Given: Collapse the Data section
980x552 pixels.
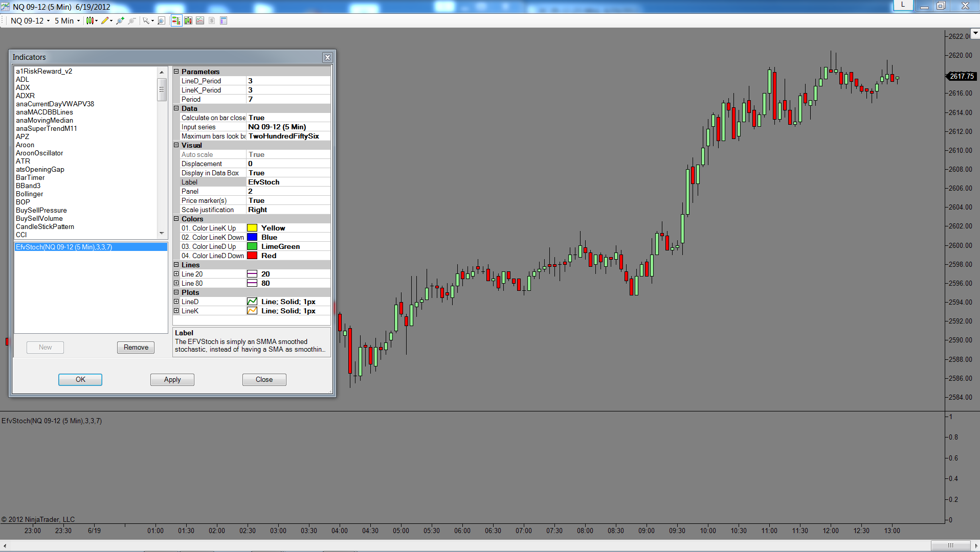Looking at the screenshot, I should pyautogui.click(x=176, y=108).
